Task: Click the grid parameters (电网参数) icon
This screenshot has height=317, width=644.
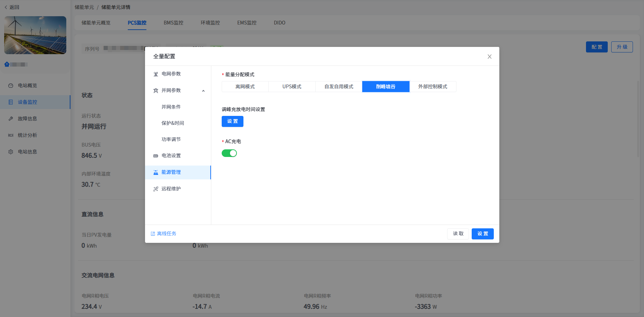Action: (156, 74)
